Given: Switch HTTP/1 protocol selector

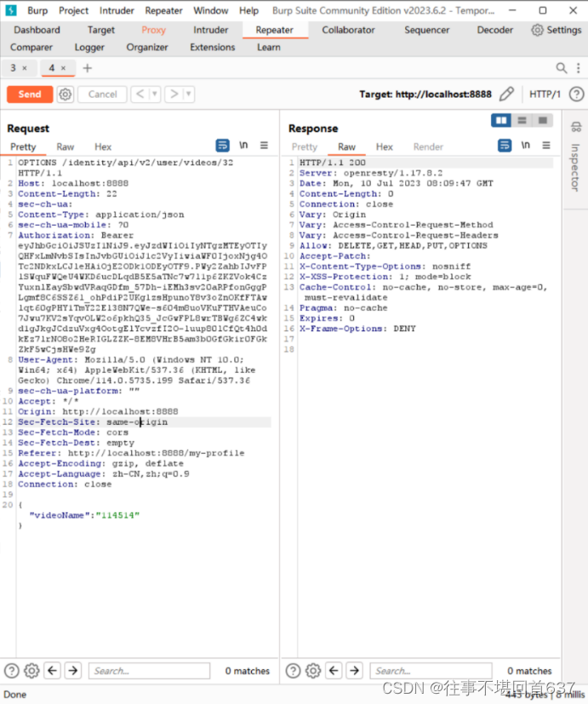Looking at the screenshot, I should [x=545, y=94].
